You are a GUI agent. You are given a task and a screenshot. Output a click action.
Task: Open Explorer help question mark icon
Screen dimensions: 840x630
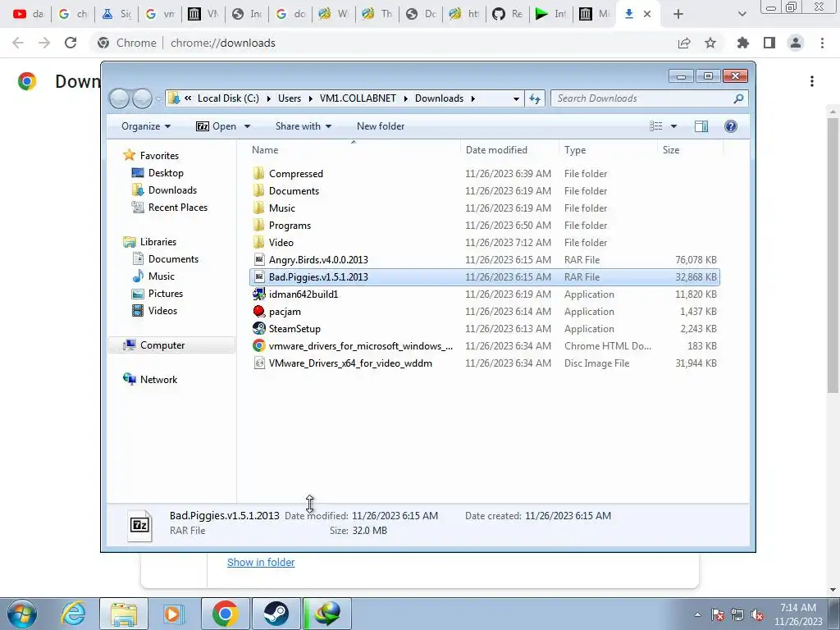pos(730,126)
